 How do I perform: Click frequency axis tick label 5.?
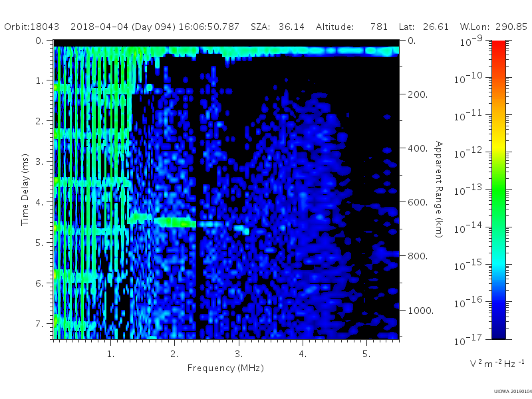click(x=366, y=354)
